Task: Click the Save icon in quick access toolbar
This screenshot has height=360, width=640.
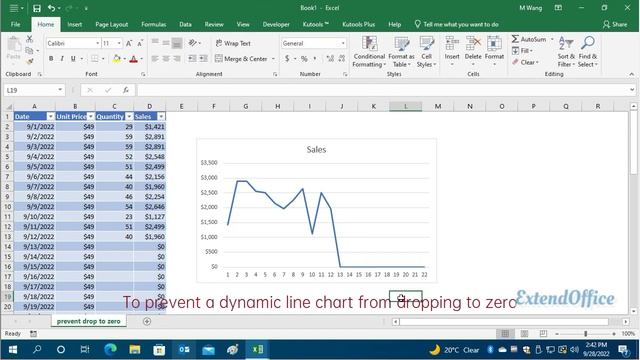Action: (37, 8)
